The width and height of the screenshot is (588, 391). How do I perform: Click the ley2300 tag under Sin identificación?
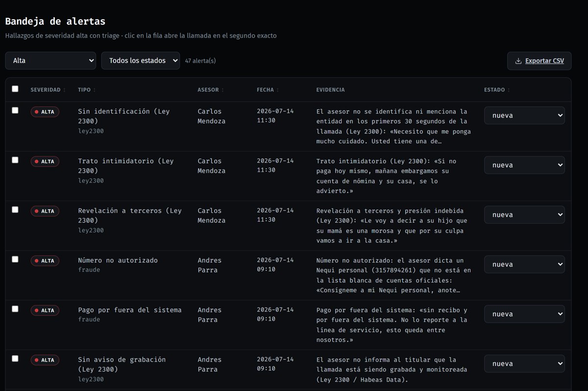click(91, 131)
